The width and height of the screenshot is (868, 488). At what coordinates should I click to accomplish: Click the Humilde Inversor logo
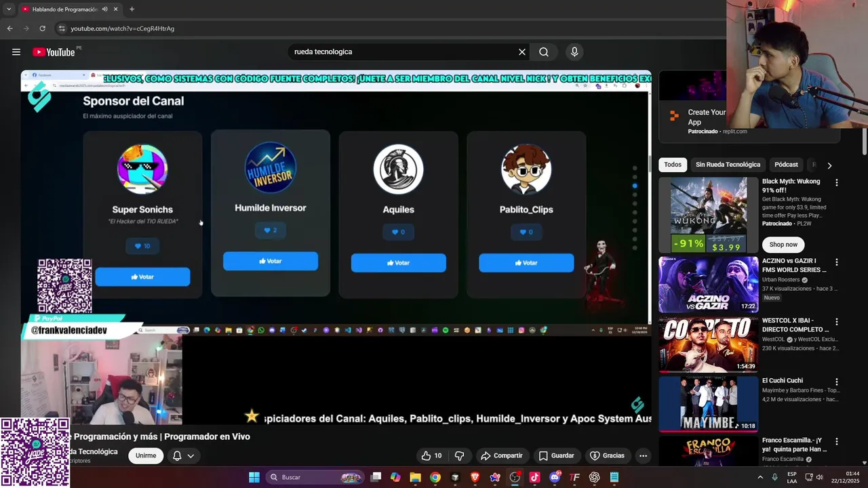coord(271,167)
